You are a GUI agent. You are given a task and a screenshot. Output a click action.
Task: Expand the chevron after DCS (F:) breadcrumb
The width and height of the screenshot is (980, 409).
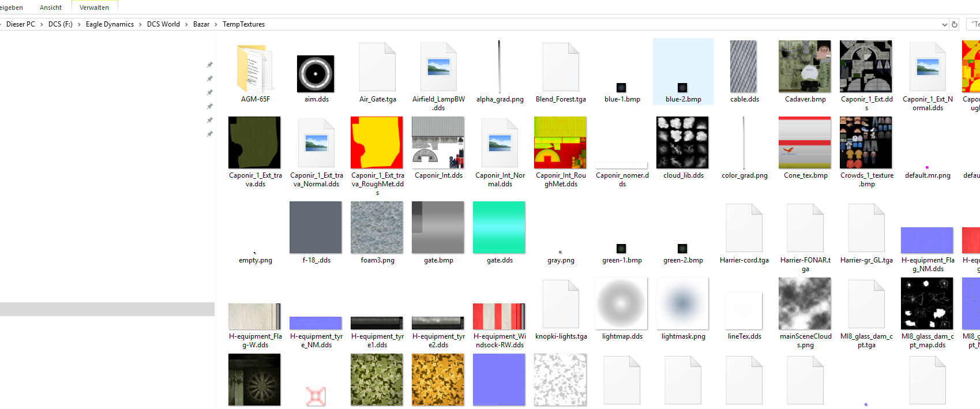point(79,24)
